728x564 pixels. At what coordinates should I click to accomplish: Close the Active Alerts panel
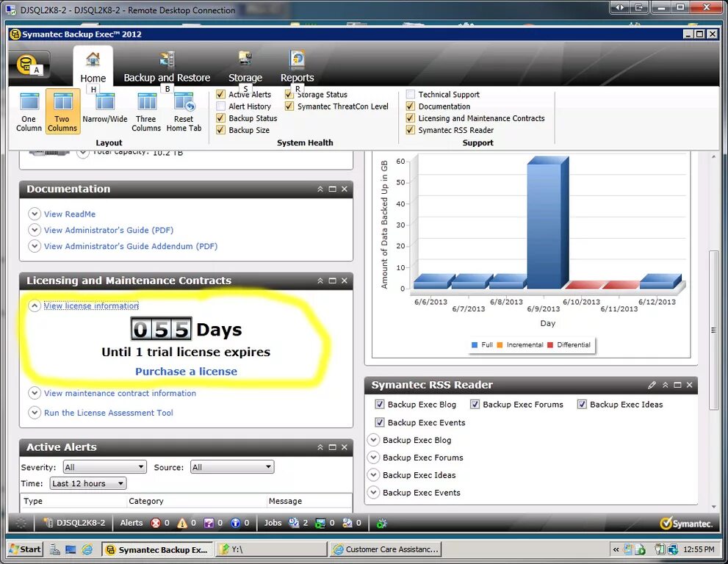tap(344, 447)
